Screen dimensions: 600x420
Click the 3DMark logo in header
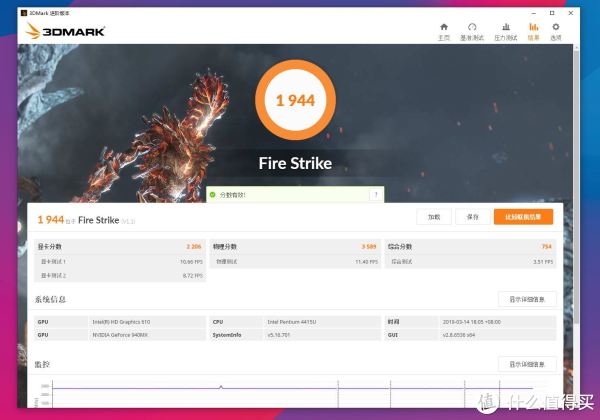click(x=66, y=31)
